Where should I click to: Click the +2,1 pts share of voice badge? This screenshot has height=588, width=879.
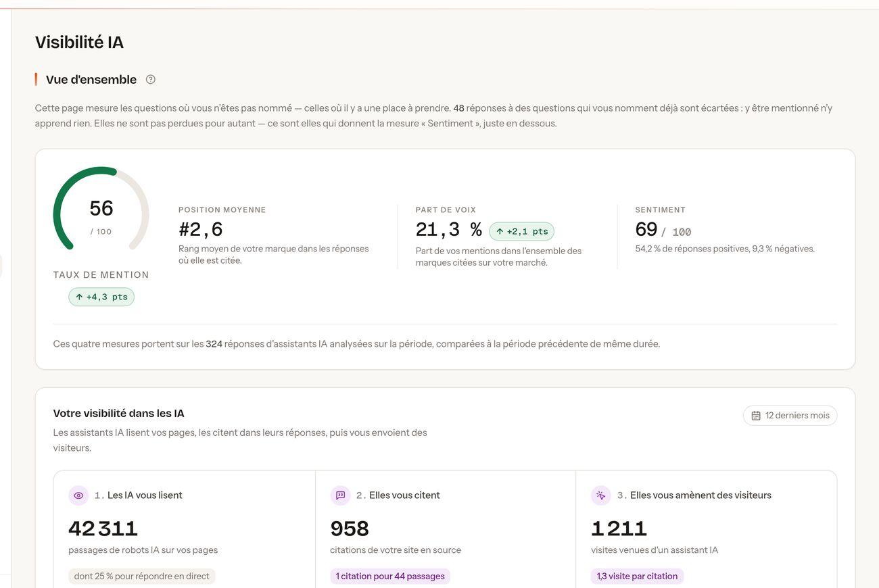coord(521,231)
